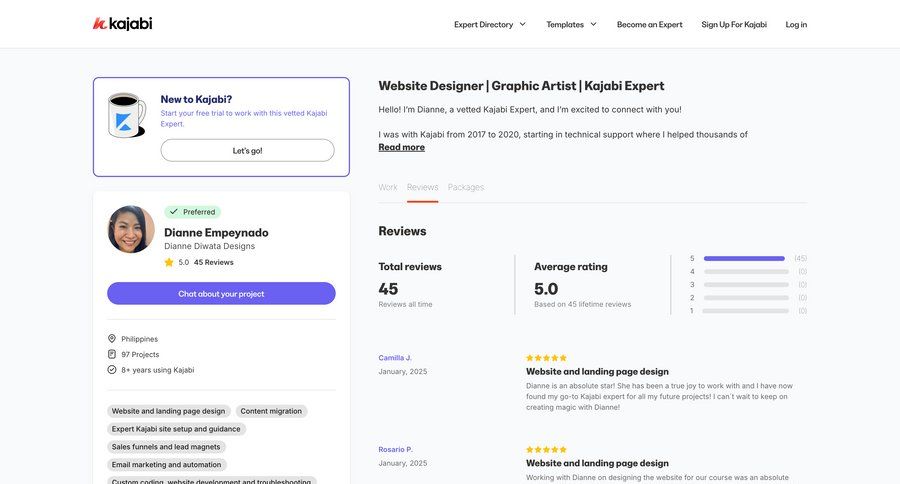The height and width of the screenshot is (484, 900).
Task: Switch to the Packages tab
Action: 466,187
